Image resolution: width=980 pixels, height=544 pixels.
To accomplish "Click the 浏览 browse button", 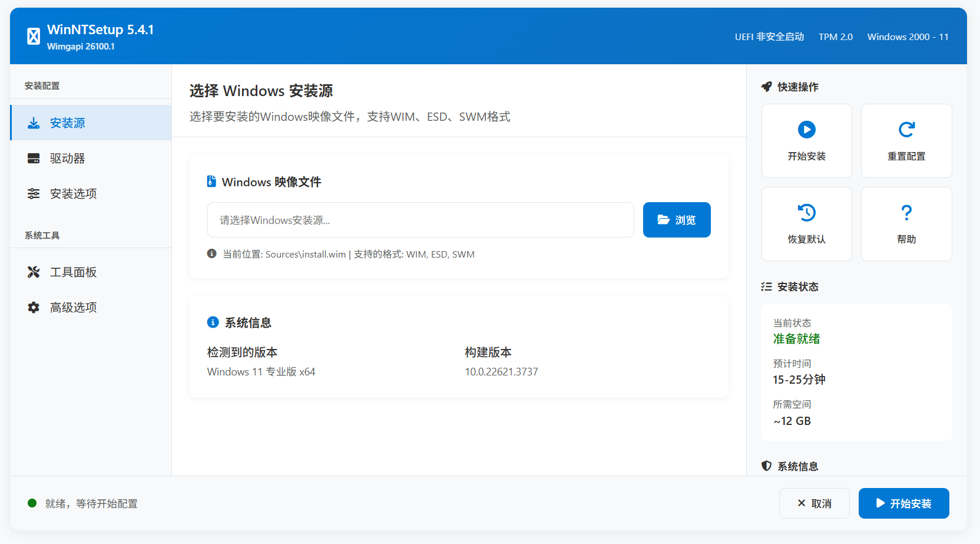I will coord(677,220).
